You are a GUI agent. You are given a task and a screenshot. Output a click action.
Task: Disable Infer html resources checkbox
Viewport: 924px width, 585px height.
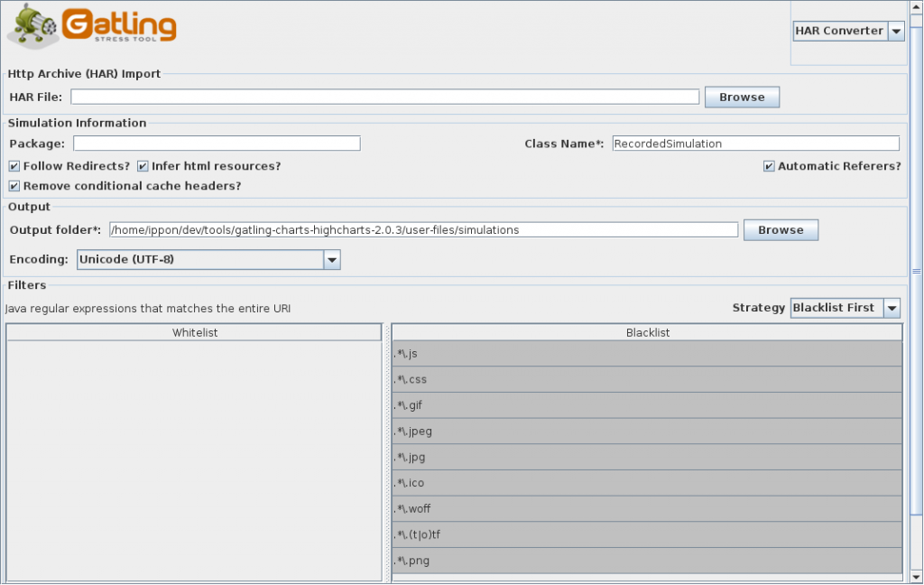143,166
